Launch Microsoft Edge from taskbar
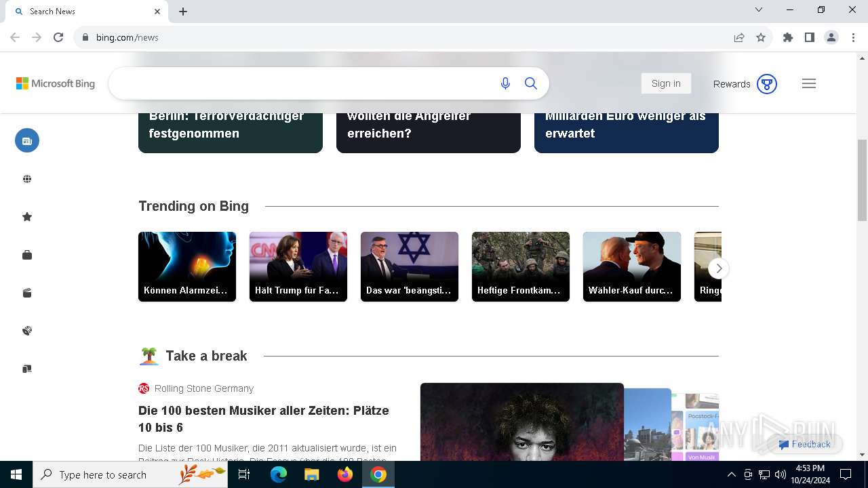Image resolution: width=868 pixels, height=488 pixels. [279, 474]
